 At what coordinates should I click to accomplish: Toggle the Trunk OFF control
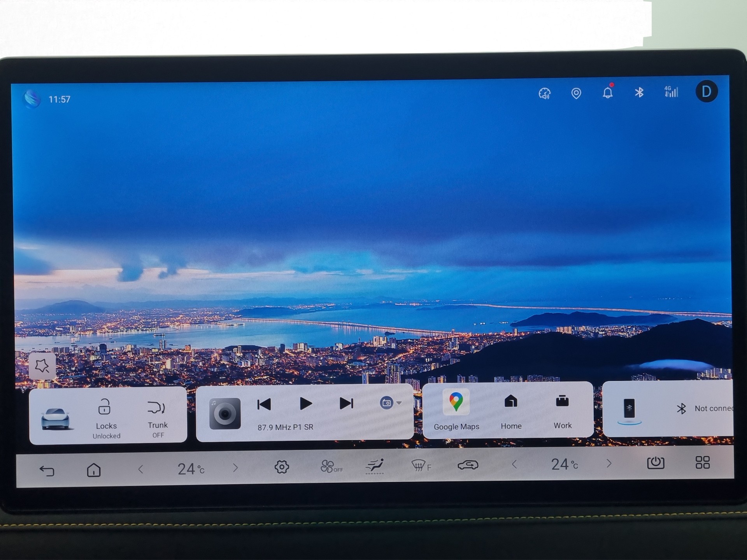158,419
